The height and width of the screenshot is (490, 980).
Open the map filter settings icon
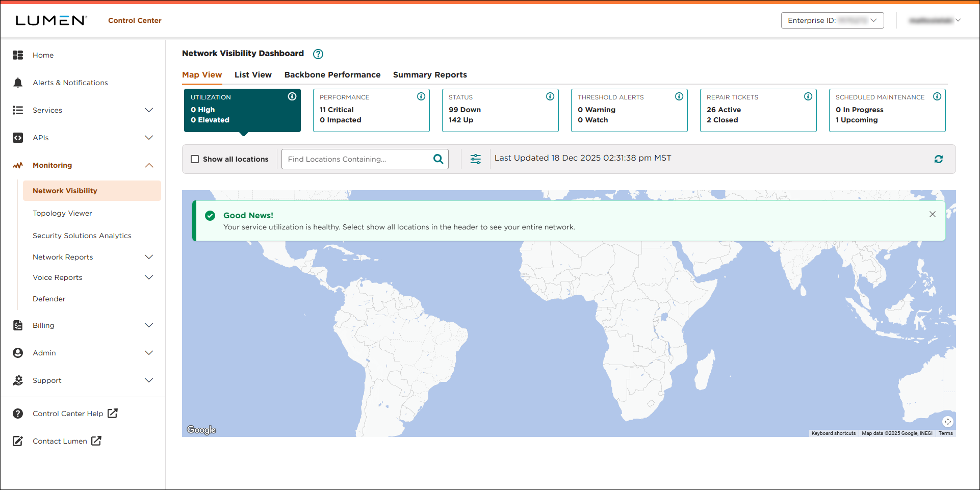pos(475,159)
